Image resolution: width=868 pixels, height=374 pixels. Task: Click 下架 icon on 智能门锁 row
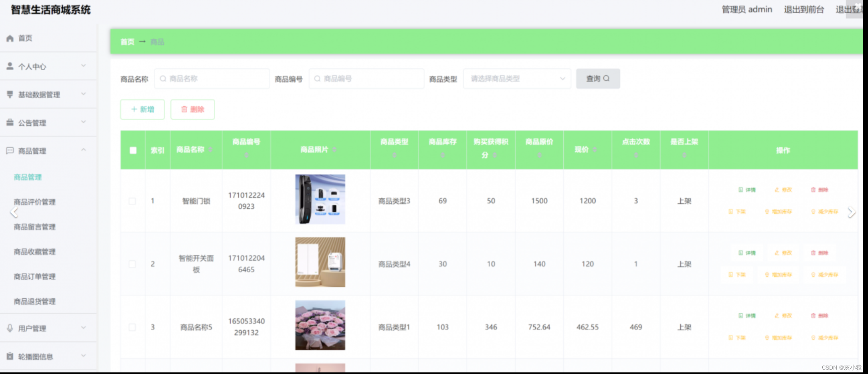coord(736,212)
